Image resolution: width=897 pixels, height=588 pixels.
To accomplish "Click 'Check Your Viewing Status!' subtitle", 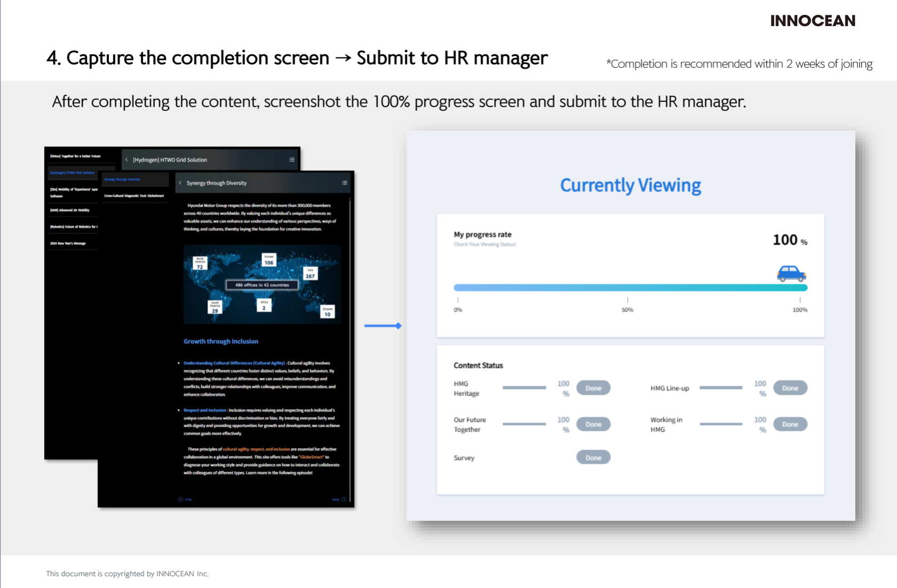I will (x=485, y=244).
